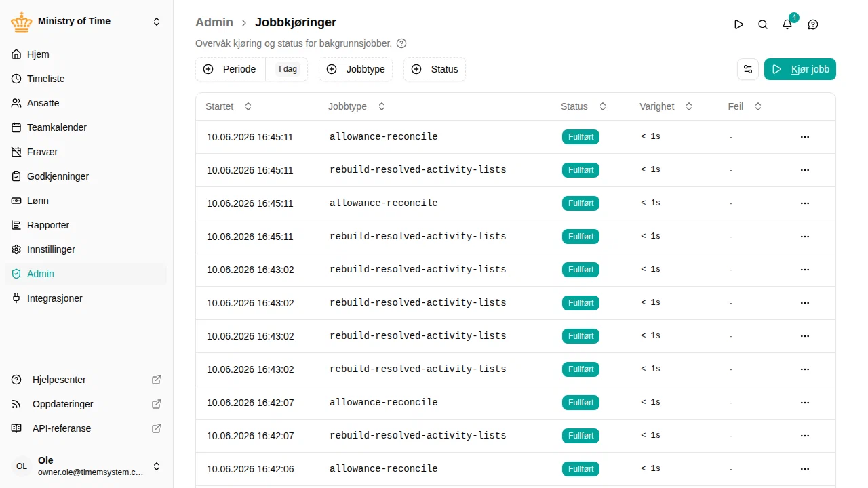Open Timeliste via the clock icon
The width and height of the screenshot is (868, 488).
tap(16, 79)
